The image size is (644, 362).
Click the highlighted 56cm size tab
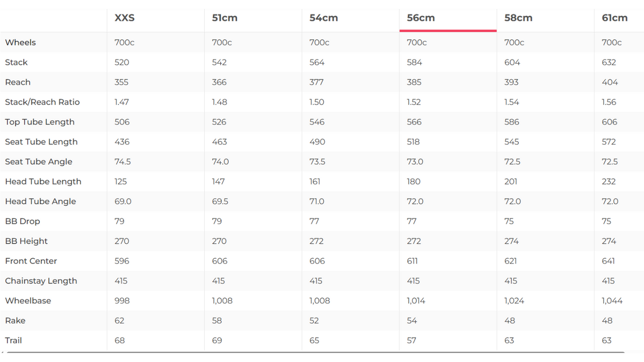pyautogui.click(x=421, y=18)
